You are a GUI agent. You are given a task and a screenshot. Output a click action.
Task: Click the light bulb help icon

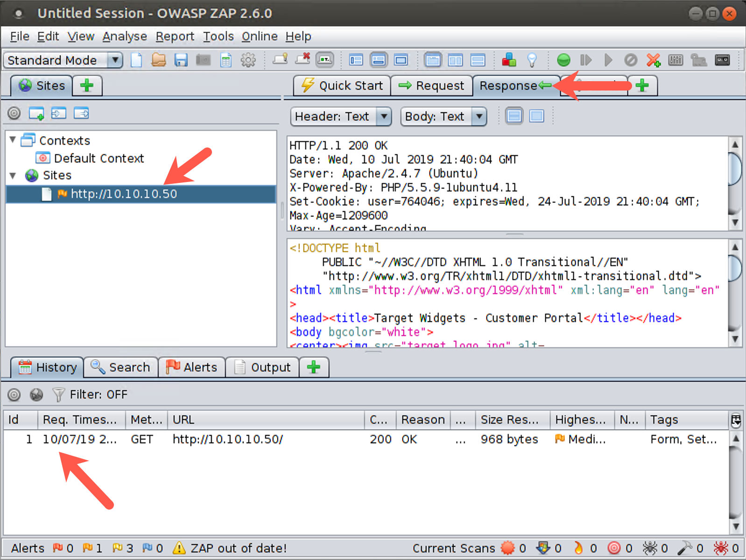pyautogui.click(x=532, y=60)
